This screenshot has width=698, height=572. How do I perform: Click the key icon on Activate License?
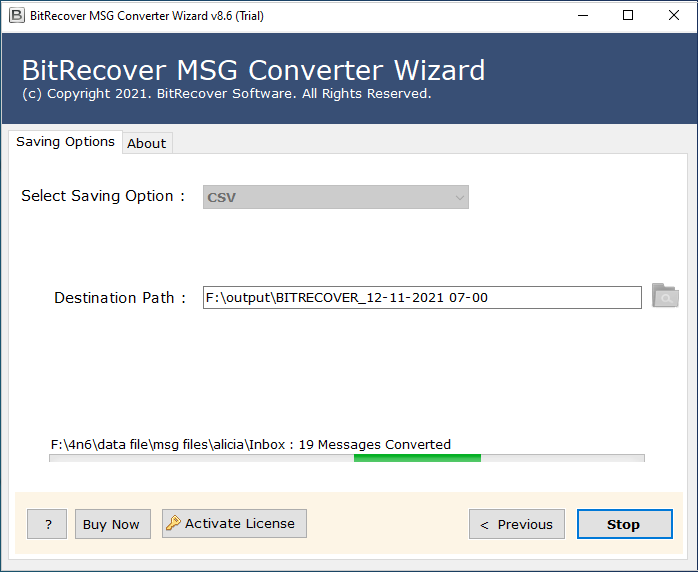(173, 523)
